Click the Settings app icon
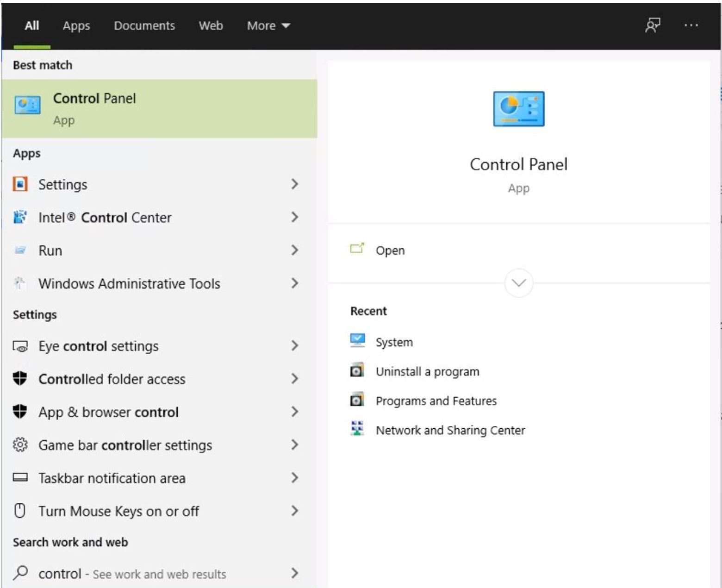 click(x=20, y=184)
